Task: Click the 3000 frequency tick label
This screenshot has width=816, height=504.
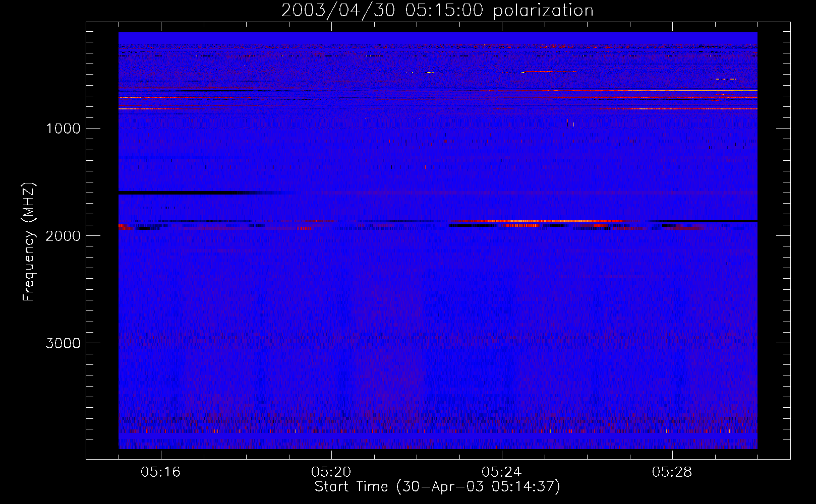Action: click(63, 343)
